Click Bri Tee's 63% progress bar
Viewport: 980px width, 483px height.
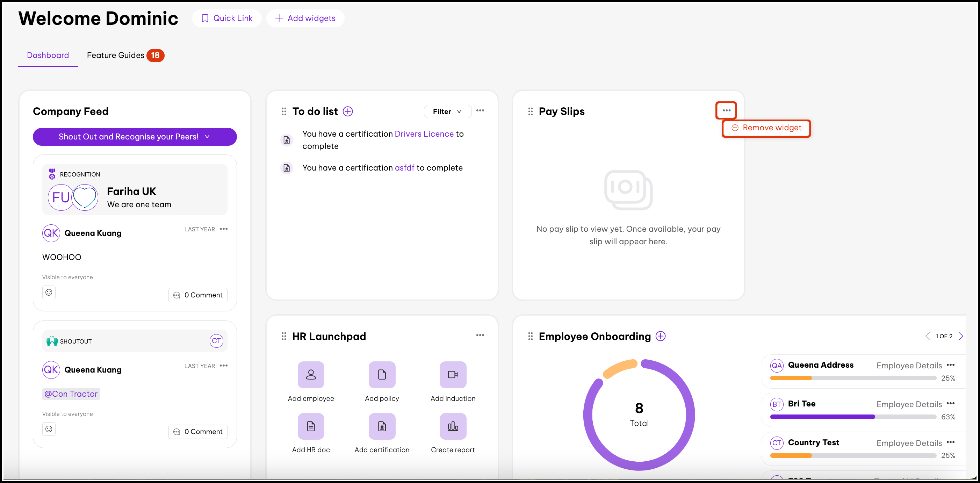[x=852, y=417]
